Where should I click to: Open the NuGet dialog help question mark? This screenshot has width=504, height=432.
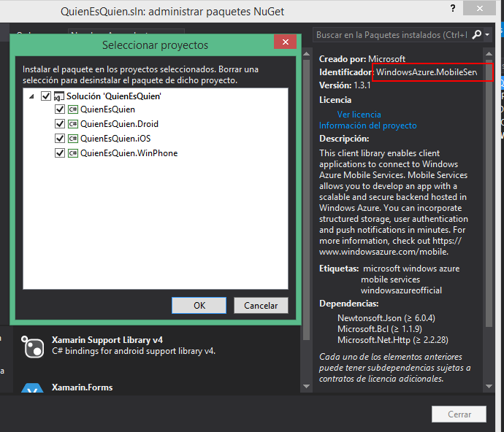point(453,8)
